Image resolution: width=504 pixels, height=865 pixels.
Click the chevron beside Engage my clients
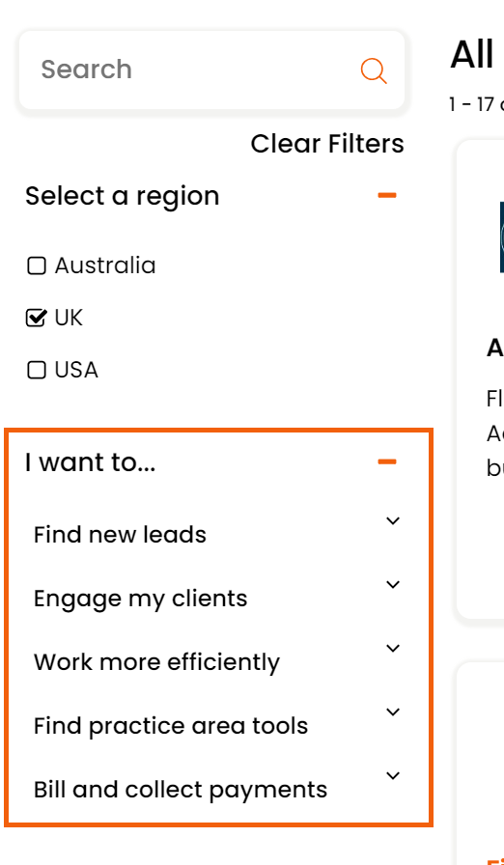[x=393, y=585]
